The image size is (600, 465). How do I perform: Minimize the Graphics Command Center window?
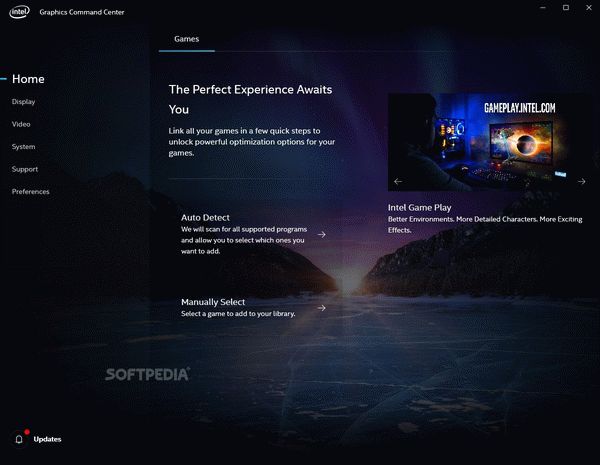pyautogui.click(x=543, y=8)
